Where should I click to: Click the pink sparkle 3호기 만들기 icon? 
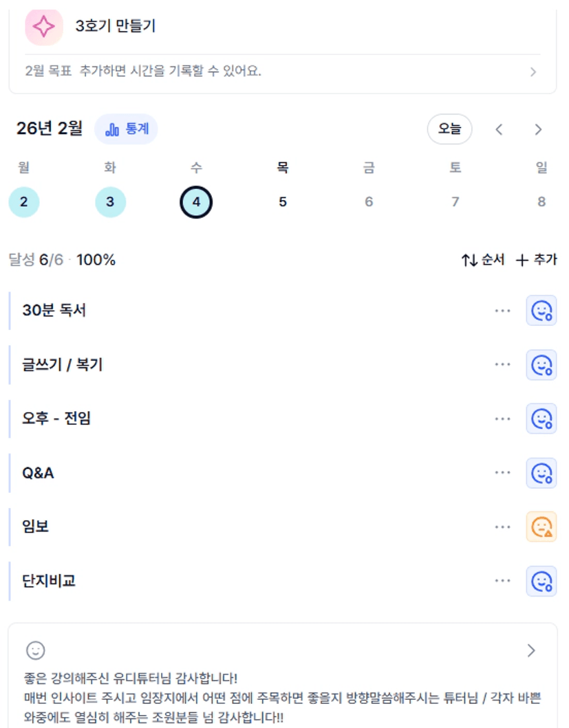[43, 27]
